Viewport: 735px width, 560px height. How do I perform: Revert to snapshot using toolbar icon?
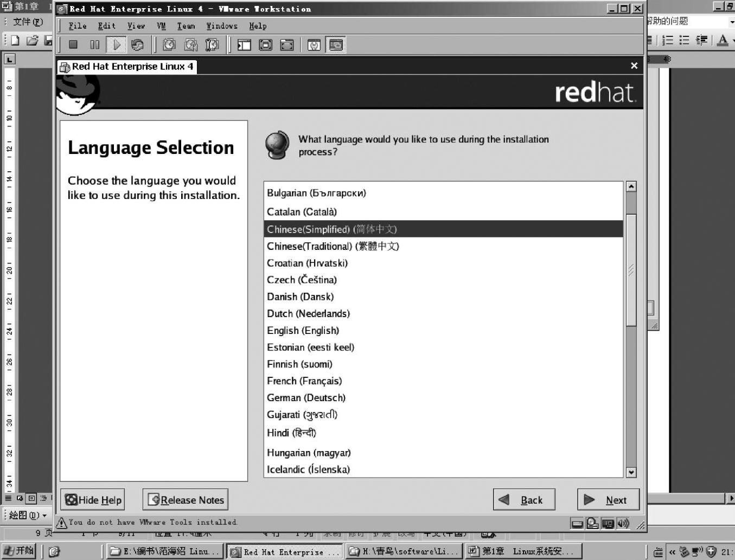tap(191, 45)
